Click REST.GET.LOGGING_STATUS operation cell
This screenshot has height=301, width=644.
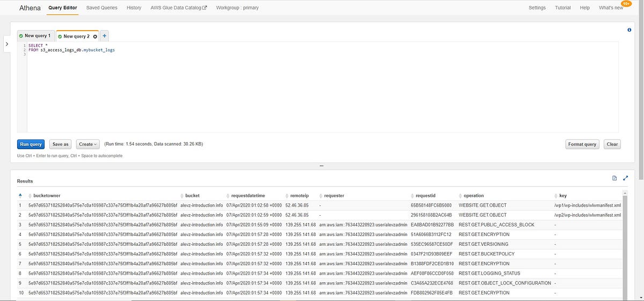click(489, 273)
